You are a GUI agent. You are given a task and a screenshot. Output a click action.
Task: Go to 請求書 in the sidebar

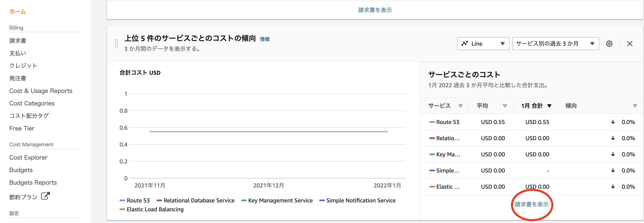(18, 41)
